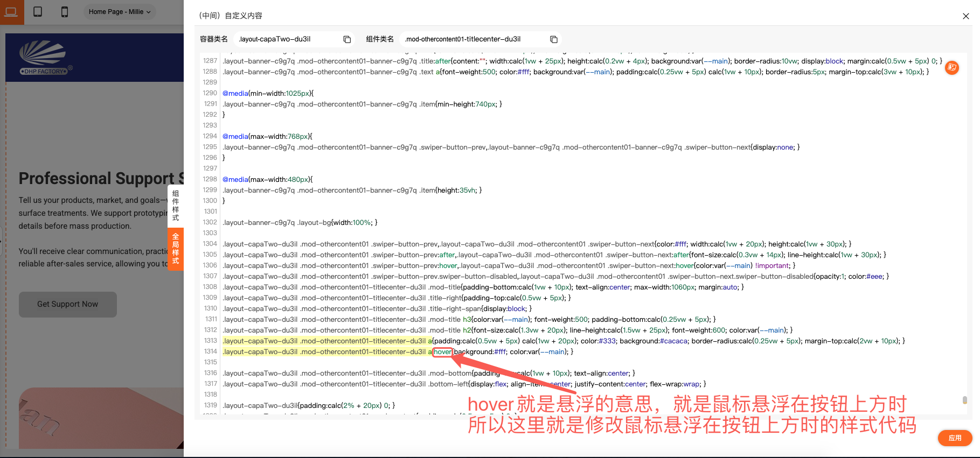Click line number 1290 in the gutter
The width and height of the screenshot is (980, 458).
(x=210, y=93)
